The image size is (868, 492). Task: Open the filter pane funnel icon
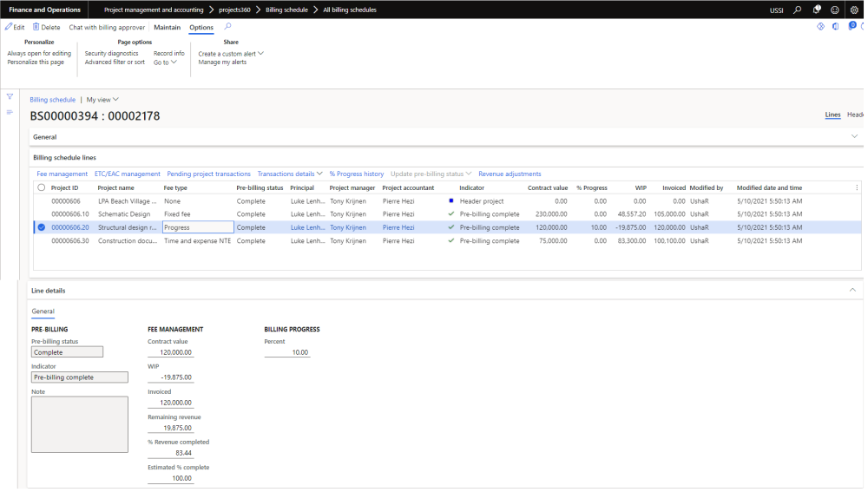[10, 96]
